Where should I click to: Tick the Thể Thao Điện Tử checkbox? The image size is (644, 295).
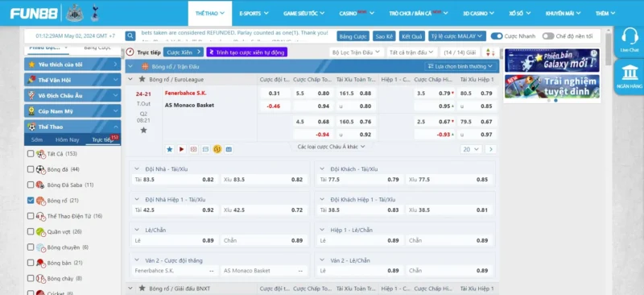pyautogui.click(x=31, y=216)
